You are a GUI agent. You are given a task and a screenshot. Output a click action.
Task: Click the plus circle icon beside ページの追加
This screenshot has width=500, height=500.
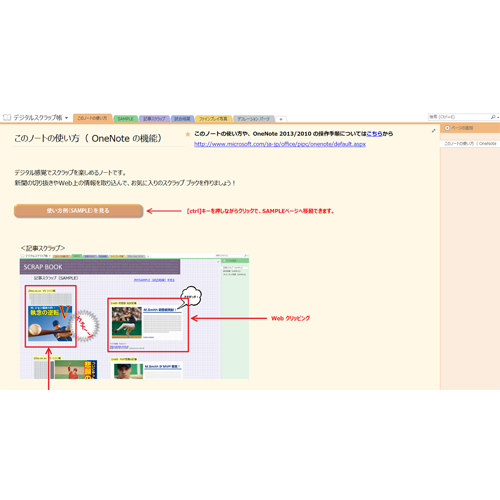(x=447, y=128)
